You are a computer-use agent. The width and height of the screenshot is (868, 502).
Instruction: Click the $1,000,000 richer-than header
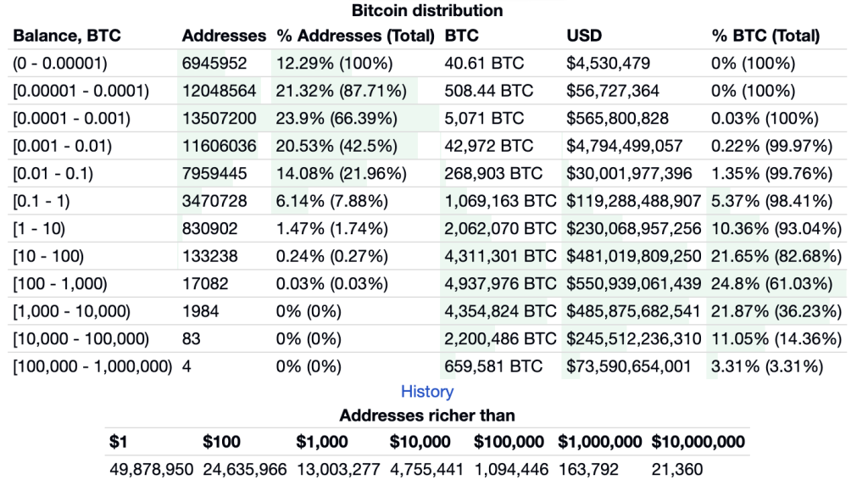600,442
